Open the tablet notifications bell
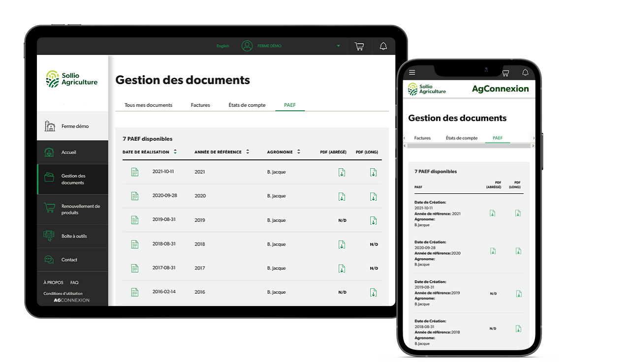The width and height of the screenshot is (630, 364). click(x=383, y=46)
